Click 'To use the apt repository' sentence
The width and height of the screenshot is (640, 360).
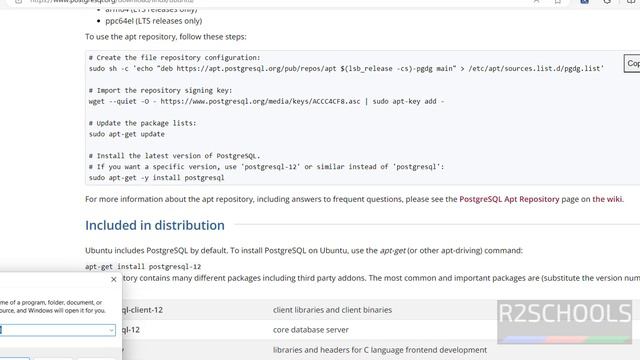166,37
